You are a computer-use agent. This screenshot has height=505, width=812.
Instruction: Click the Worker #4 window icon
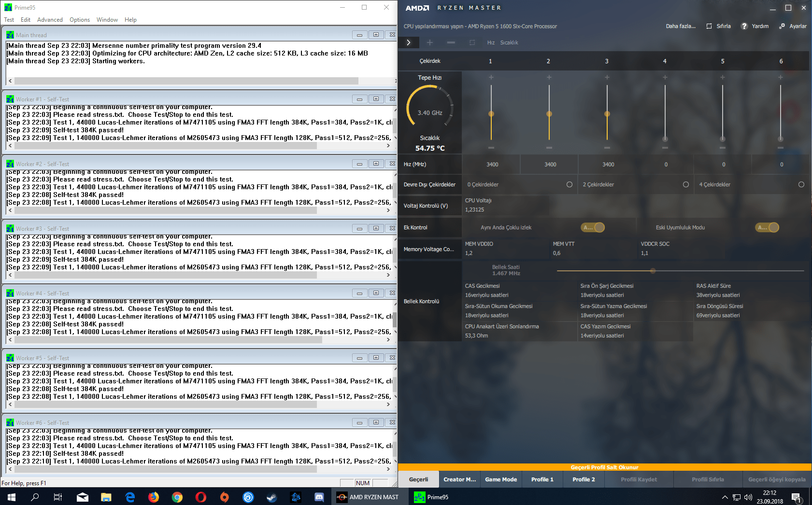(10, 293)
